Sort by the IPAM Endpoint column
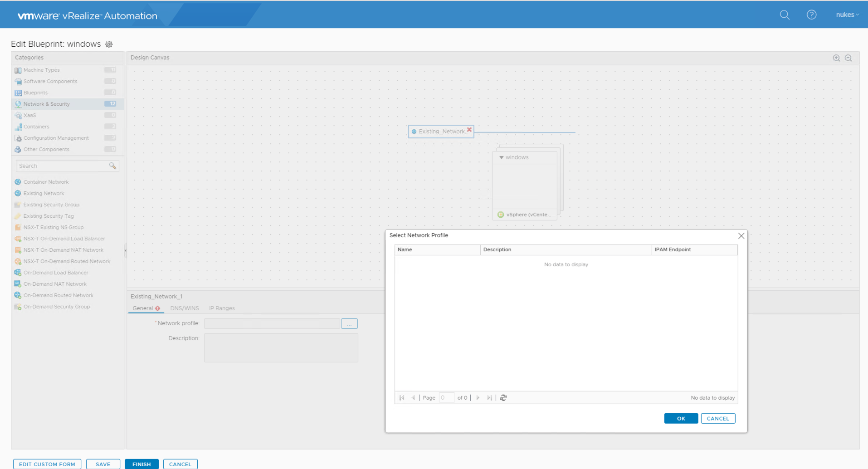This screenshot has width=868, height=469. coord(694,250)
